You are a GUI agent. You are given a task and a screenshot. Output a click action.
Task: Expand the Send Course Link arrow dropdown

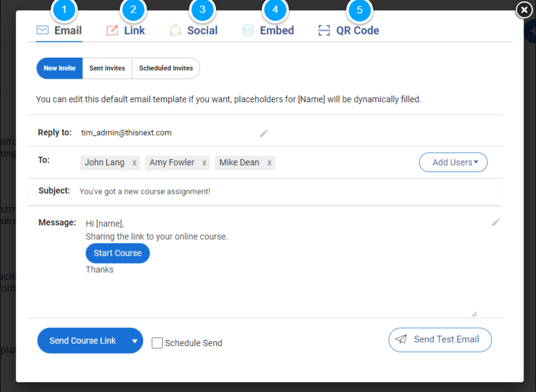pos(135,340)
